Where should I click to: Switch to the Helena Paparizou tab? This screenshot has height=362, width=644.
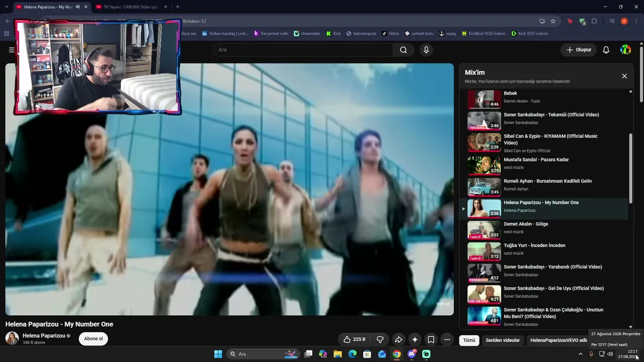(x=52, y=7)
